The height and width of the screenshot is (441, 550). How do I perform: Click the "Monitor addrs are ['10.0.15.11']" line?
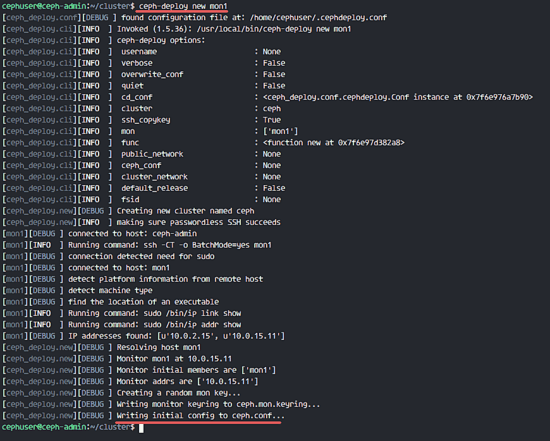188,381
